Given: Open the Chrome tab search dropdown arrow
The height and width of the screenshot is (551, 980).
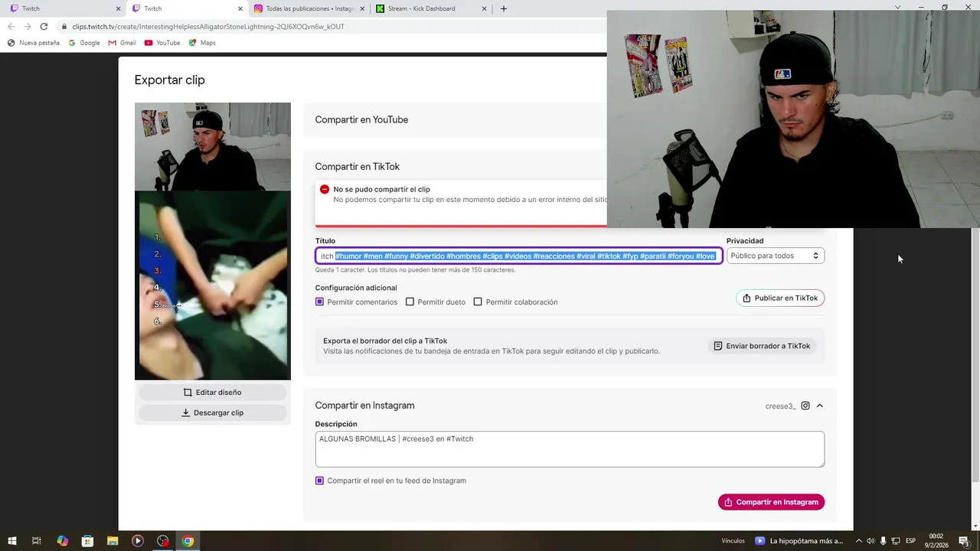Looking at the screenshot, I should pyautogui.click(x=898, y=8).
